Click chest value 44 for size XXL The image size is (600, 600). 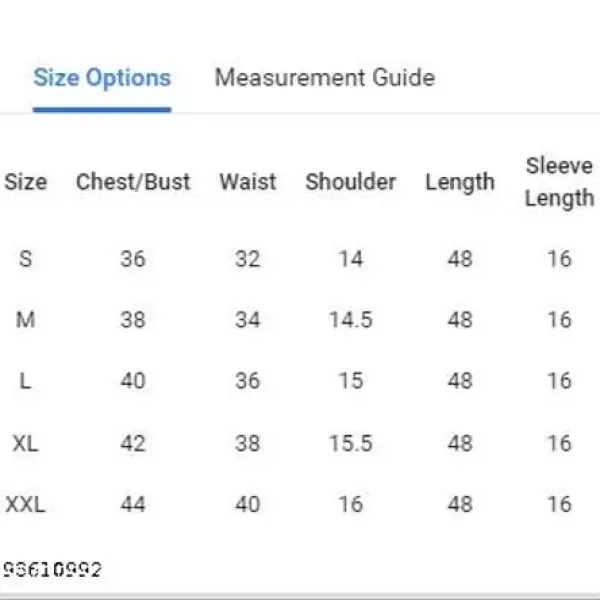point(133,504)
